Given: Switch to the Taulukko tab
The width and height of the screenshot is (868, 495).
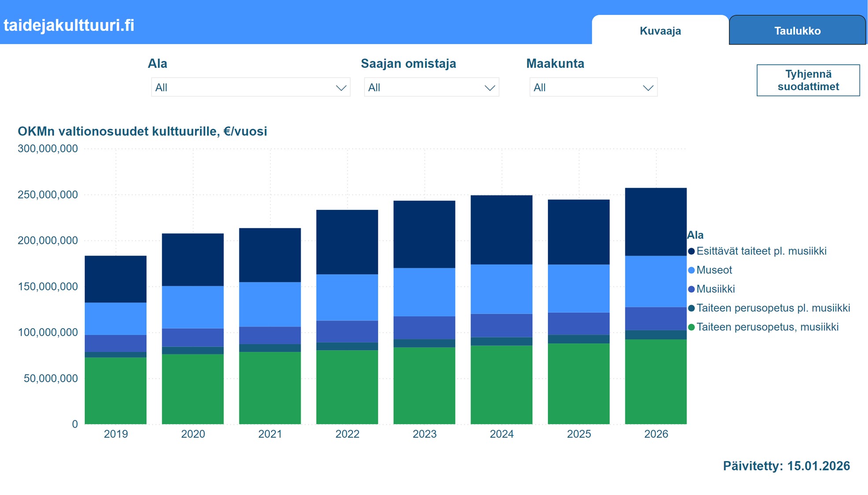Looking at the screenshot, I should click(797, 31).
